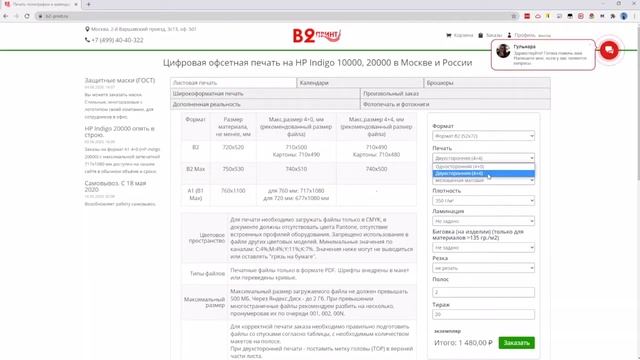Switch to Широкоформатная печать tab
The image size is (640, 360).
[x=265, y=93]
